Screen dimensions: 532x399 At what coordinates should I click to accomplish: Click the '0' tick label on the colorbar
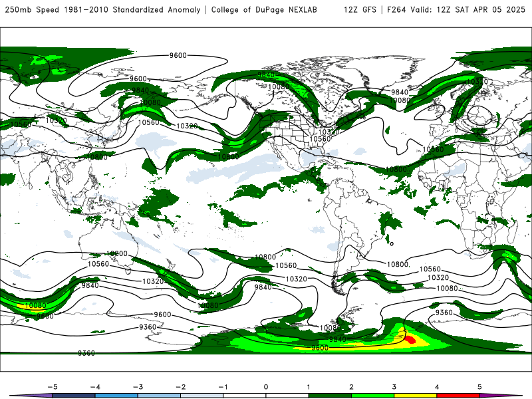point(265,387)
